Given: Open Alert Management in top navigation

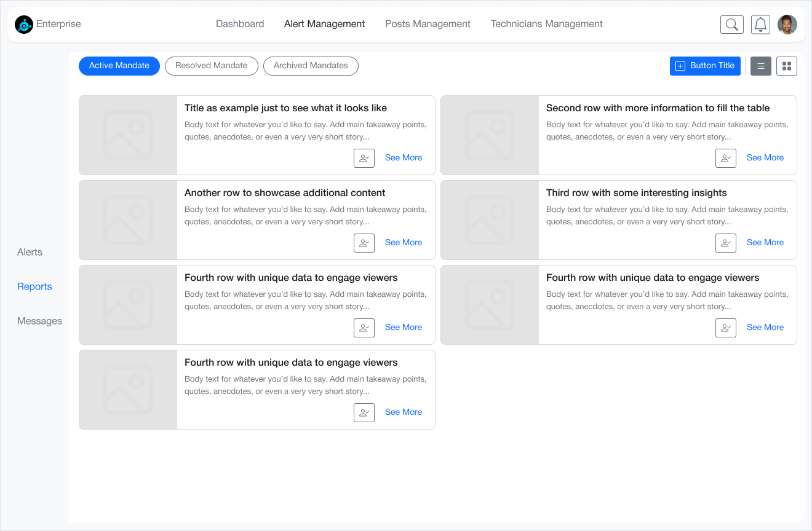Looking at the screenshot, I should coord(325,24).
